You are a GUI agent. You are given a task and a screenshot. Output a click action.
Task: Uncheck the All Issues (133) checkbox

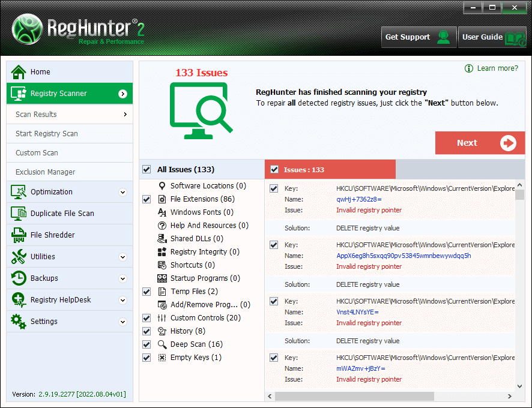pyautogui.click(x=147, y=170)
